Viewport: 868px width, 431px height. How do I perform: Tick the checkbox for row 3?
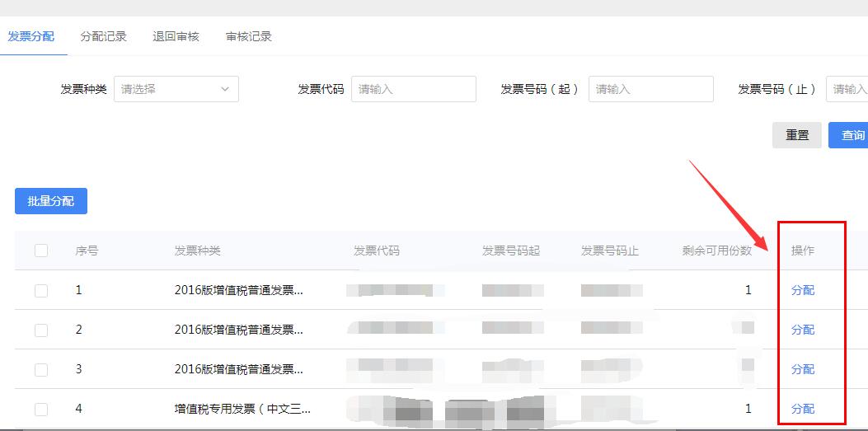(x=41, y=369)
